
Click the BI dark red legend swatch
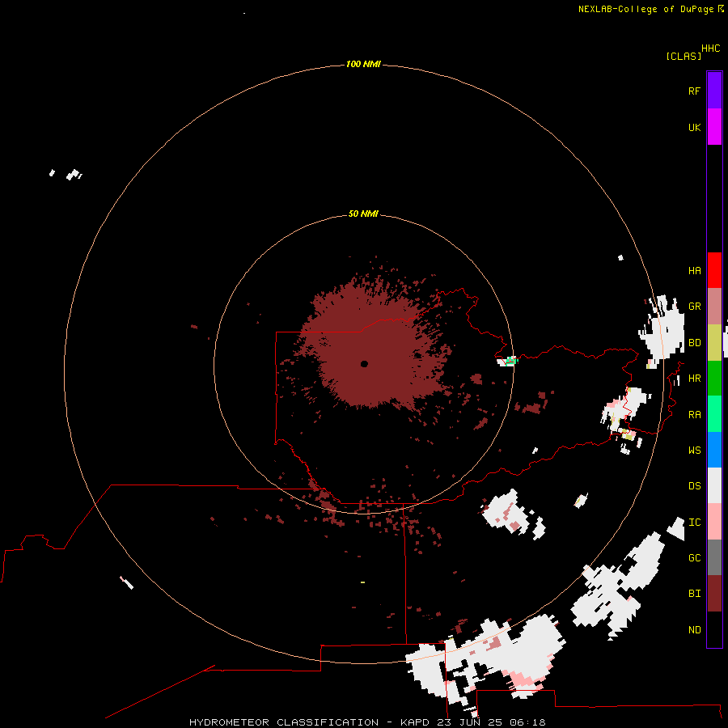tap(714, 594)
